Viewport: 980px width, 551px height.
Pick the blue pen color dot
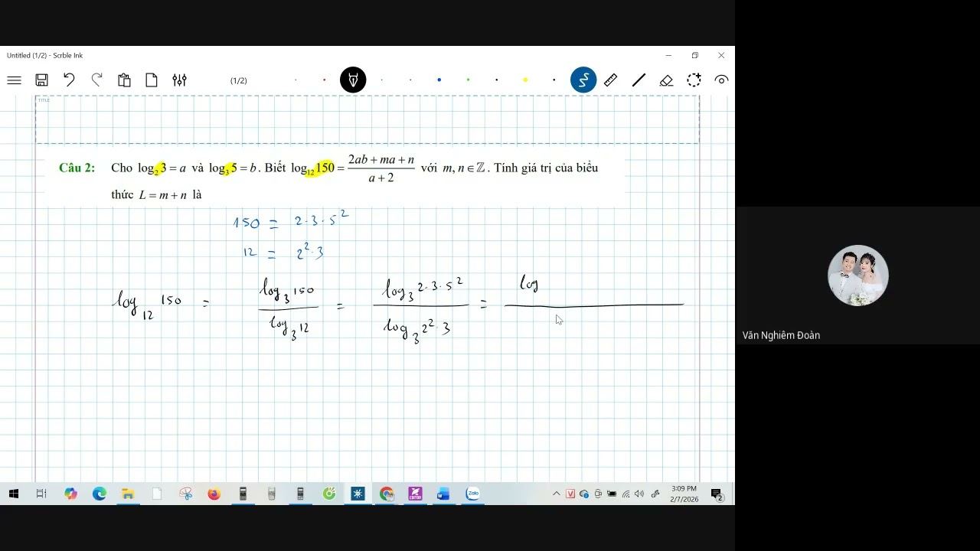pyautogui.click(x=439, y=80)
